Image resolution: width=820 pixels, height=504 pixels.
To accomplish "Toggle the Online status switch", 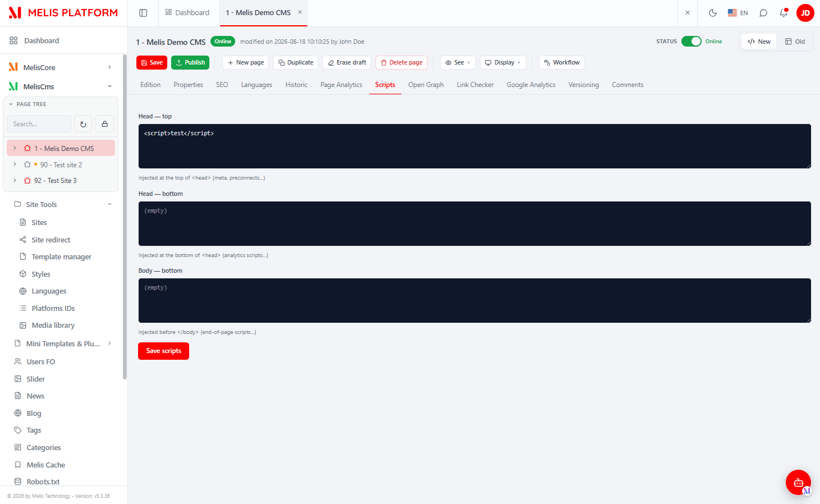I will (691, 42).
